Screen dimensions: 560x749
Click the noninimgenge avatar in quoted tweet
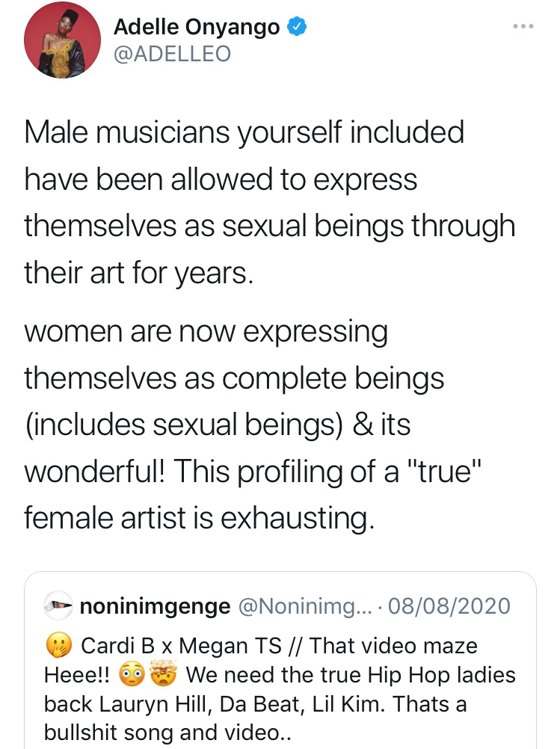tap(58, 606)
